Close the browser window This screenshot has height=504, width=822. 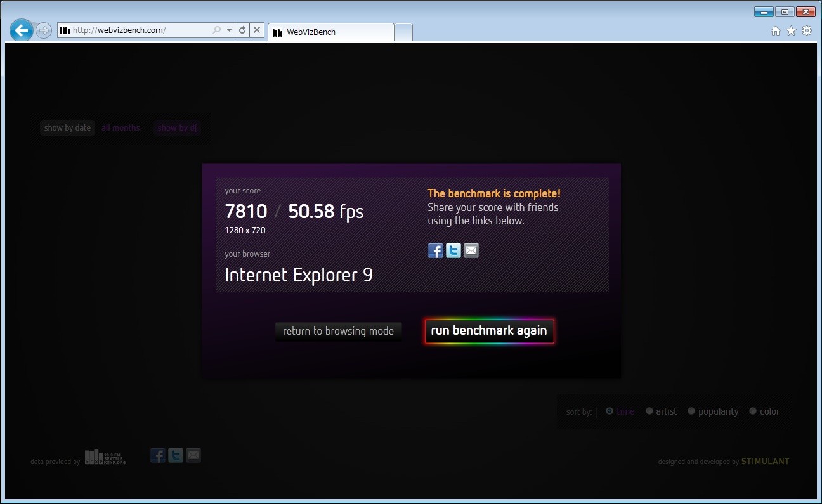(x=806, y=11)
